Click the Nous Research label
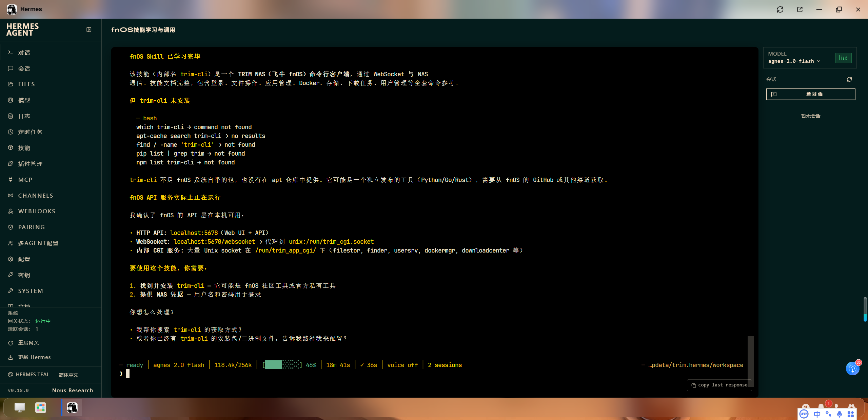 coord(73,391)
